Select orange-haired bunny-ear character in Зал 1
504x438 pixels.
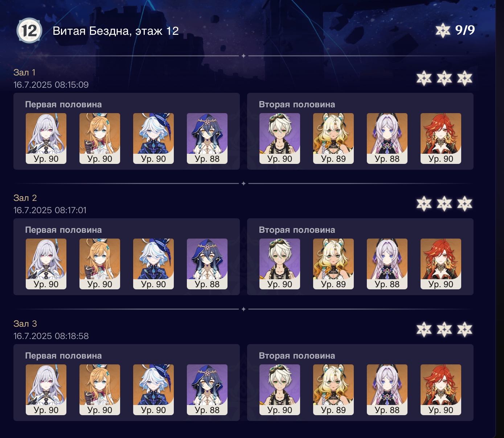click(100, 139)
